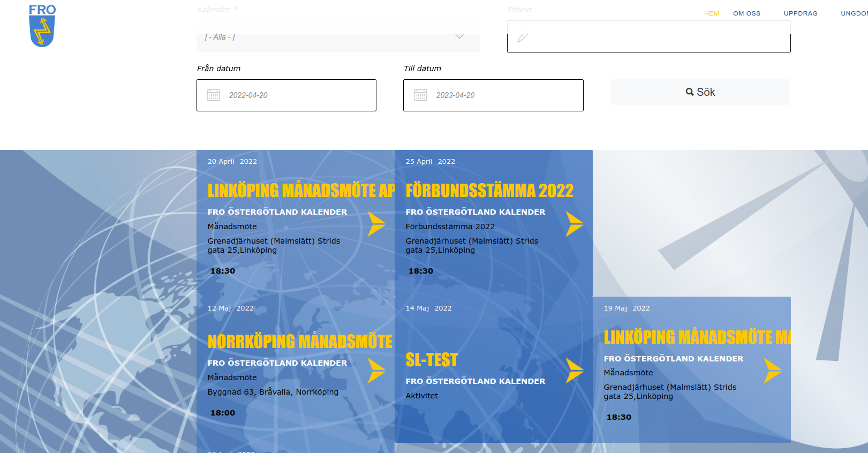Click calendar icon in Till datum field

coord(421,95)
